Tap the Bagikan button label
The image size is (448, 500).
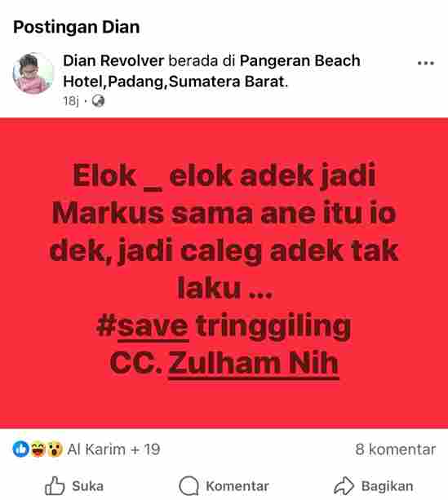387,486
